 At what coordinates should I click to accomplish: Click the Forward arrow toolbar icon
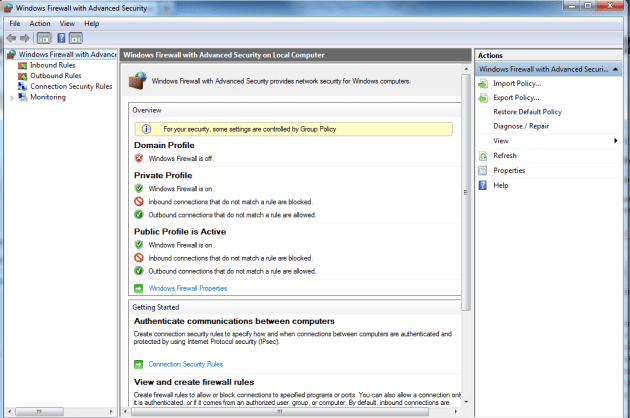click(25, 38)
